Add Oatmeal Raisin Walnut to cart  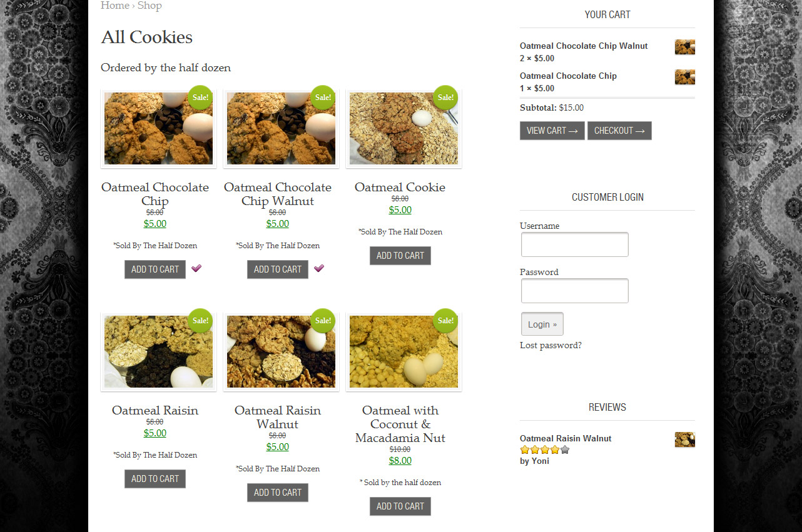[x=278, y=493]
